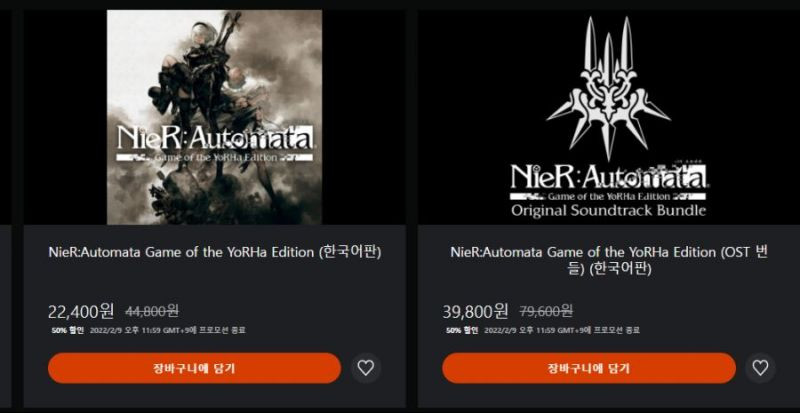Click the NieR:Automata logo on the 2B cover art
Image resolution: width=800 pixels, height=413 pixels.
click(215, 143)
